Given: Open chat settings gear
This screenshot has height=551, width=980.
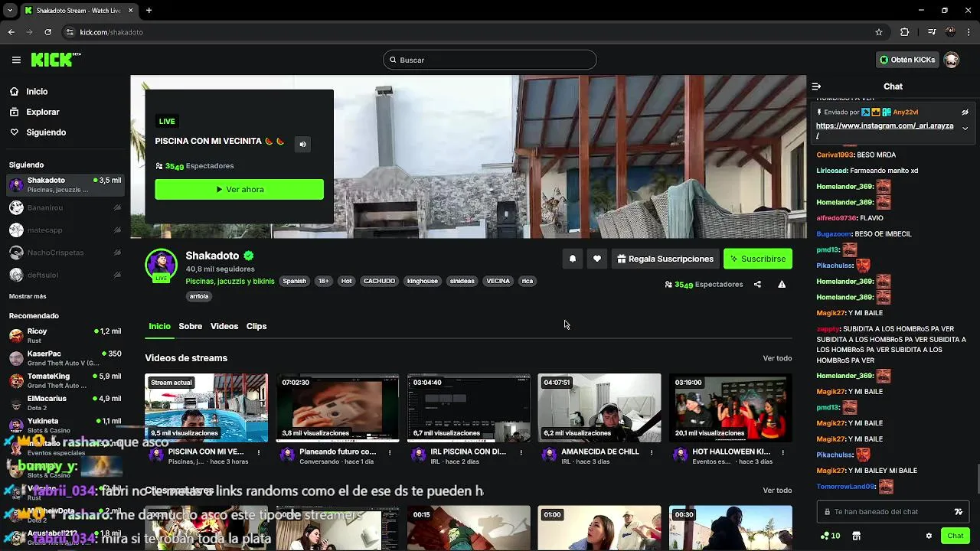Looking at the screenshot, I should click(x=929, y=536).
